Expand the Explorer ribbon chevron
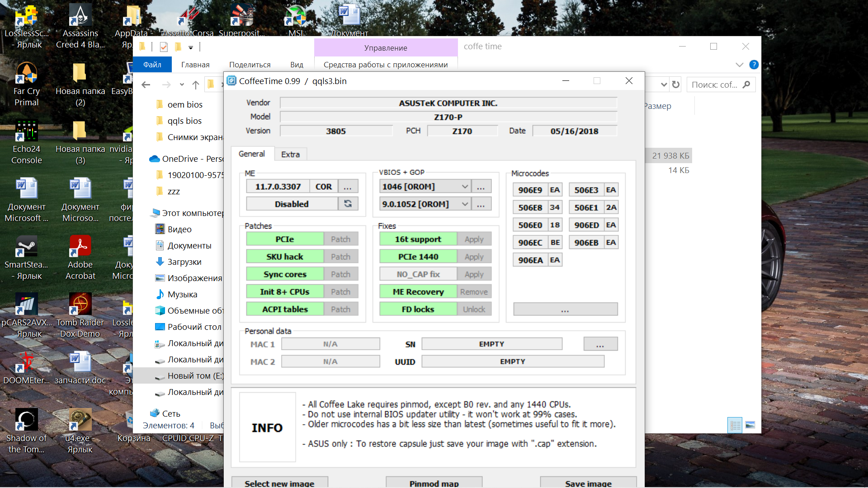Screen dimensions: 868x488 tap(739, 65)
